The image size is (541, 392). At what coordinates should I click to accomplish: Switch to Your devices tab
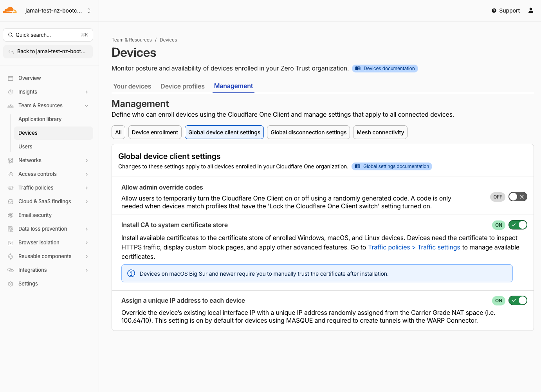tap(132, 86)
